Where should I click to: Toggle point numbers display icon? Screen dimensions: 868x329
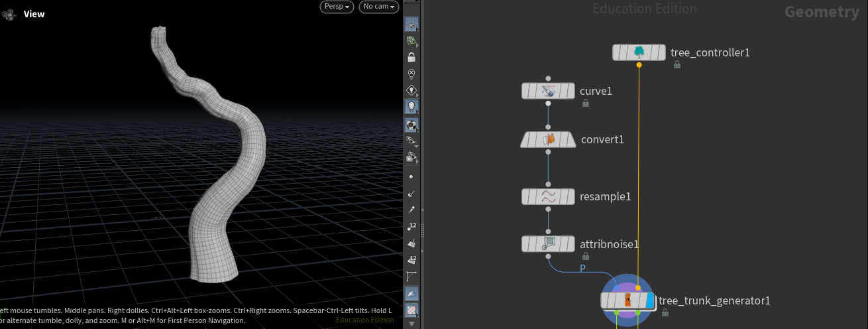[x=411, y=226]
